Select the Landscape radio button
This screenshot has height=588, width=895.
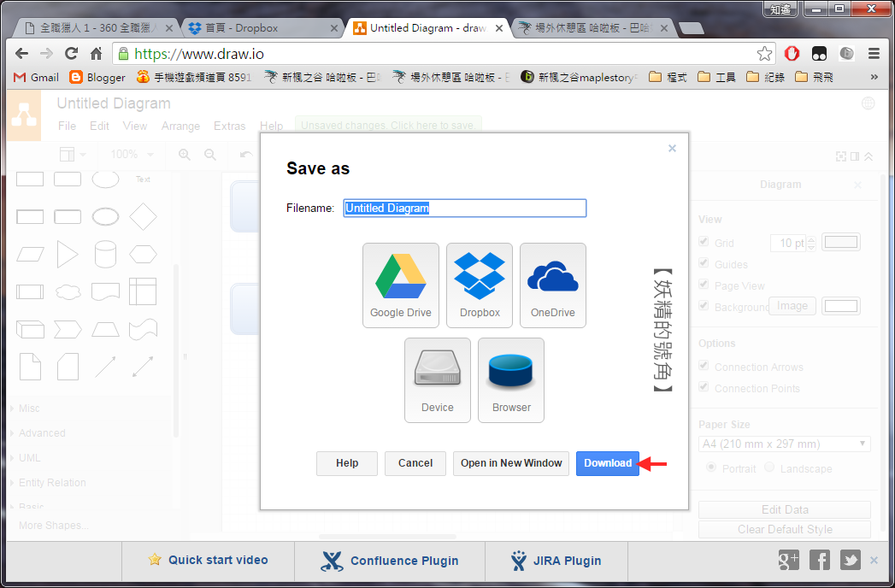click(769, 467)
